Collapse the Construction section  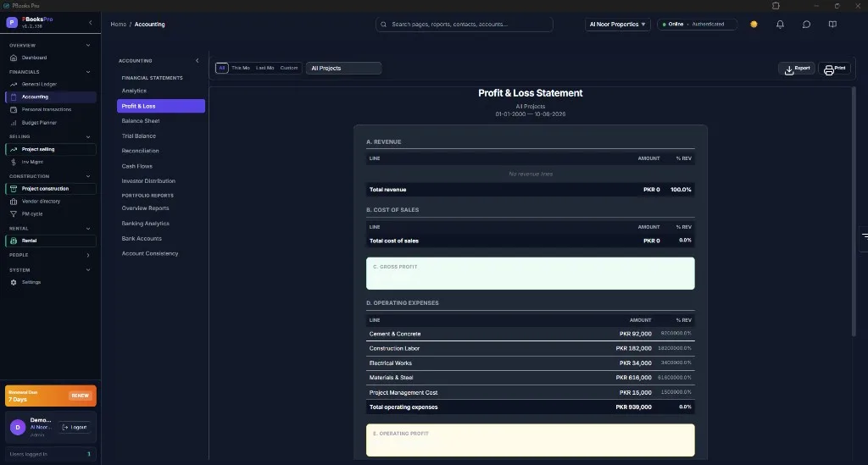pos(88,176)
